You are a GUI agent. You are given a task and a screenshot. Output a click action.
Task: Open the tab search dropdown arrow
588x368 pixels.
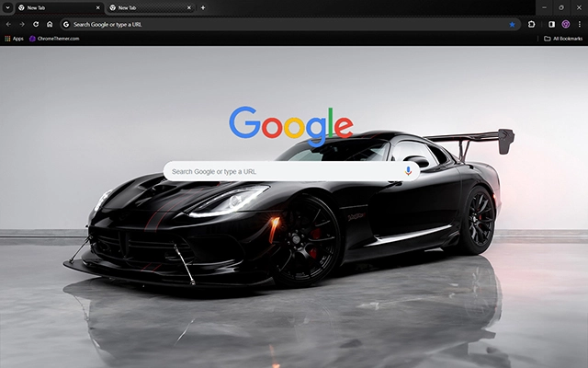tap(7, 7)
